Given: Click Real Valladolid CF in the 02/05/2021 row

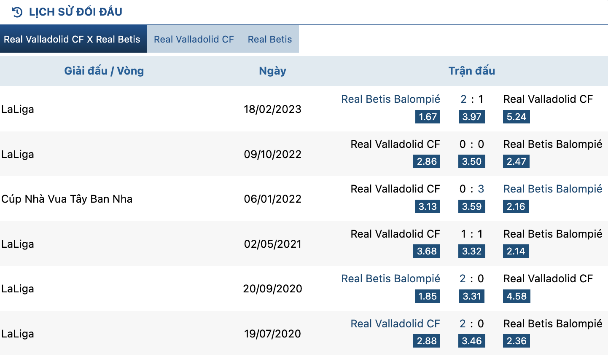Looking at the screenshot, I should click(x=395, y=234).
